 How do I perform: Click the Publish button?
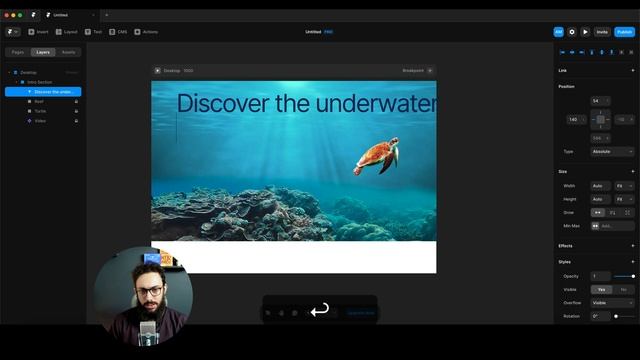point(624,32)
